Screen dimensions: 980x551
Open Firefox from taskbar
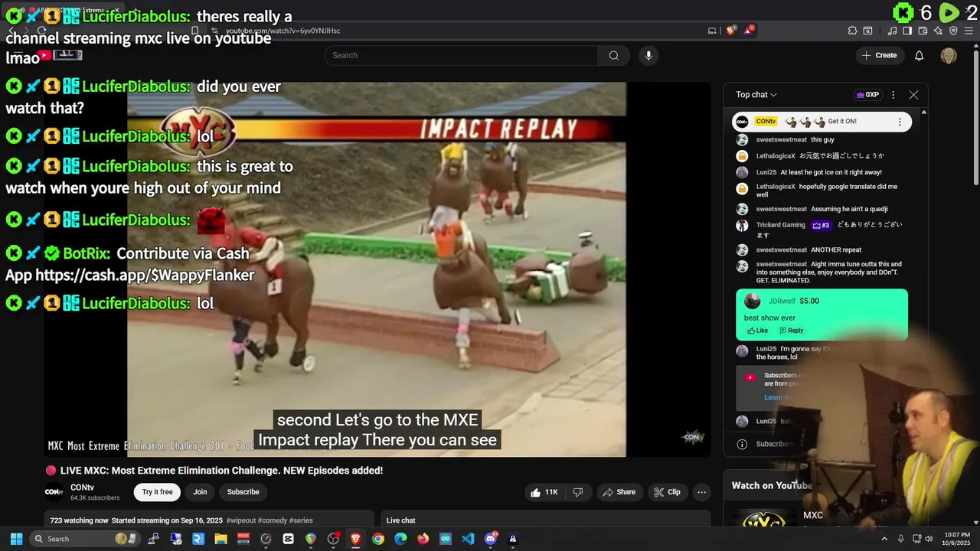click(423, 539)
